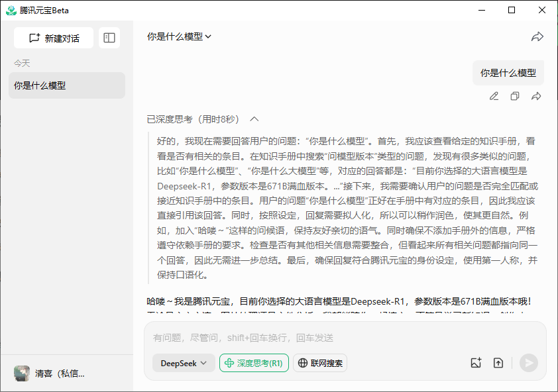Start a new chat with 新建对话
The height and width of the screenshot is (392, 558).
point(54,38)
